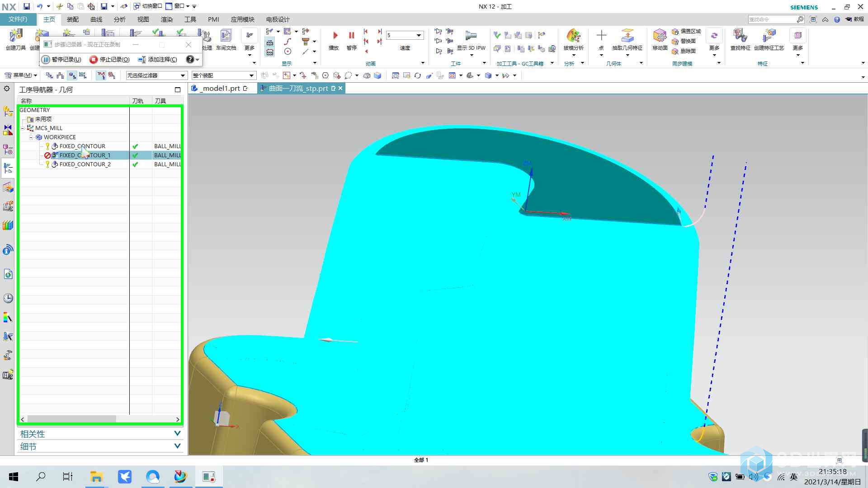Select the 移动面 (Move Face) tool
This screenshot has height=488, width=868.
tap(660, 39)
